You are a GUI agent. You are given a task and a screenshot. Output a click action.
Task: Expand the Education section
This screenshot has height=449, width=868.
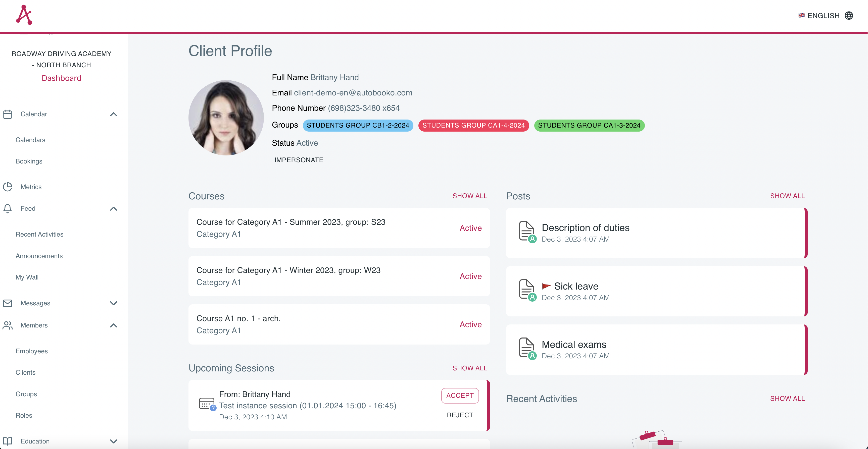pos(114,441)
